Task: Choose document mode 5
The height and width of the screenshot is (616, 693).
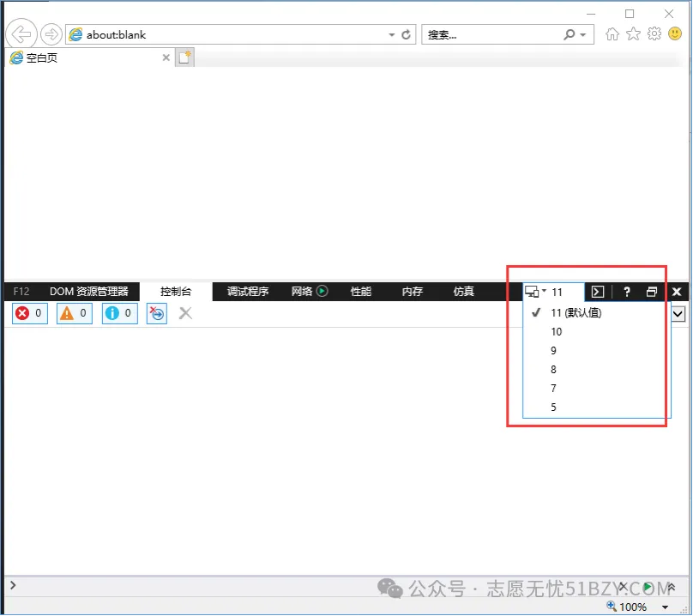Action: tap(597, 408)
